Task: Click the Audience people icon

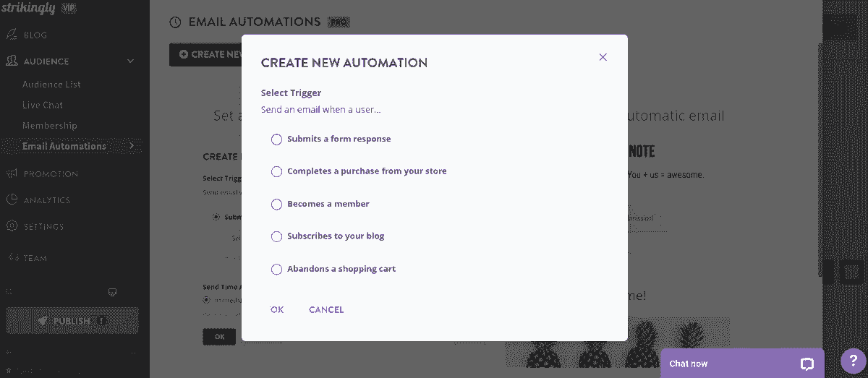Action: point(12,61)
